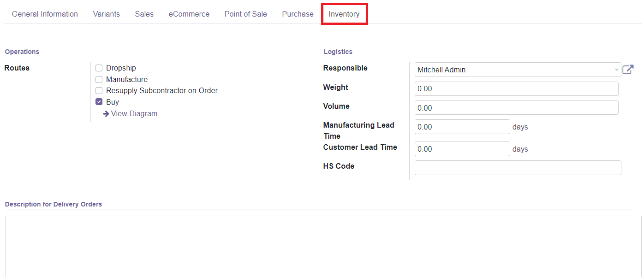Open the View Diagram link

134,113
